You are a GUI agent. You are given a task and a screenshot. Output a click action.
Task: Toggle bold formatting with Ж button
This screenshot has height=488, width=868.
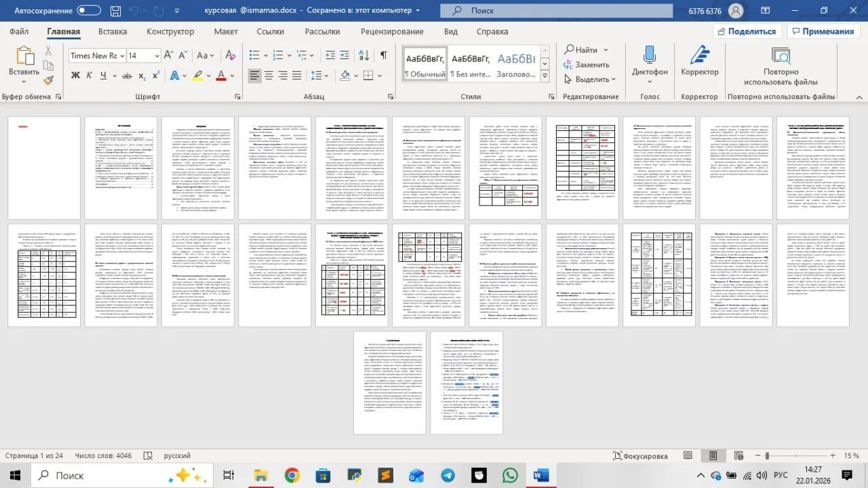pos(76,75)
